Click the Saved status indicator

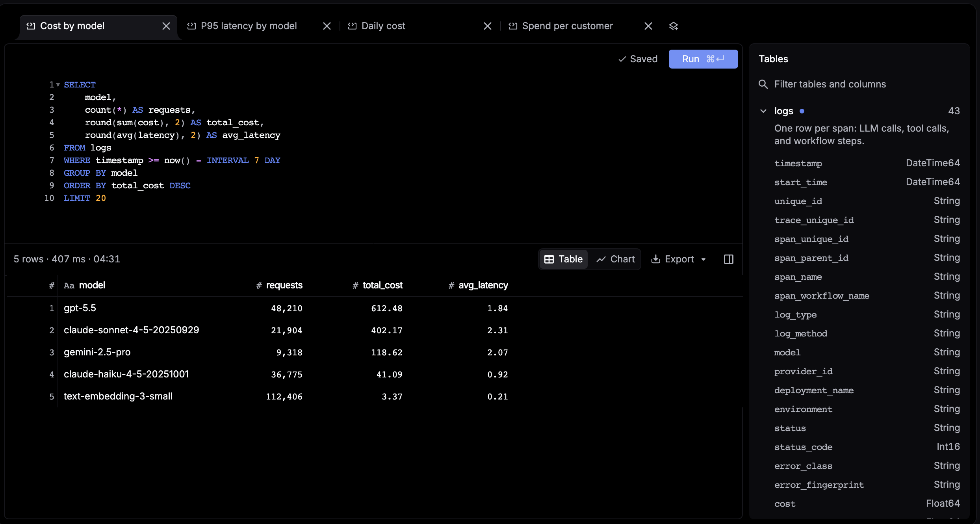coord(638,59)
